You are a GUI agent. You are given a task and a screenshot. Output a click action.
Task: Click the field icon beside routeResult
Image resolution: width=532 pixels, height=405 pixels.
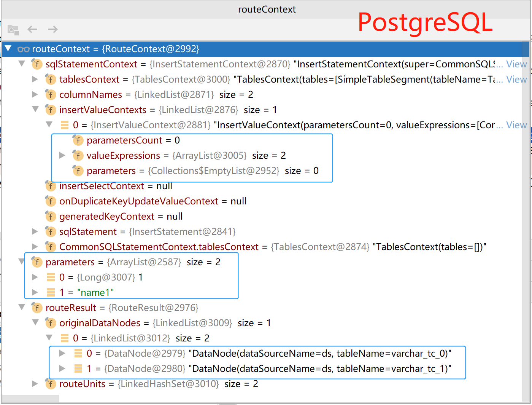point(37,308)
